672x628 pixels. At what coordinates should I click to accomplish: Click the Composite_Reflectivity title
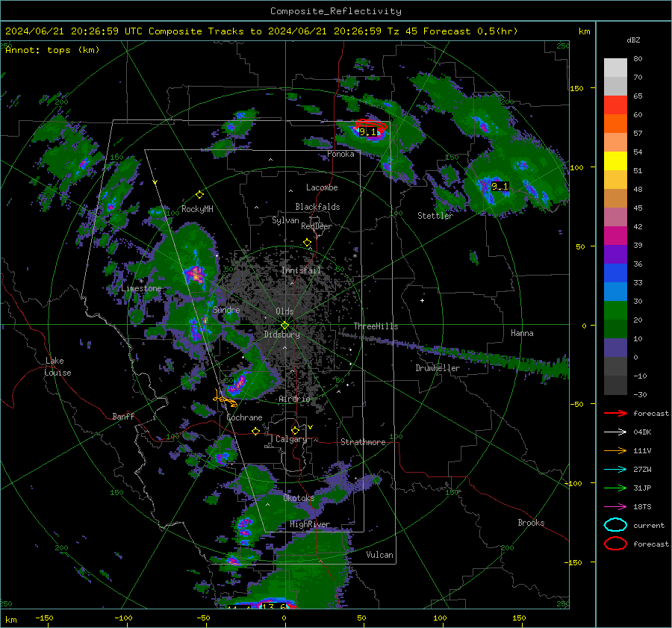coord(335,11)
